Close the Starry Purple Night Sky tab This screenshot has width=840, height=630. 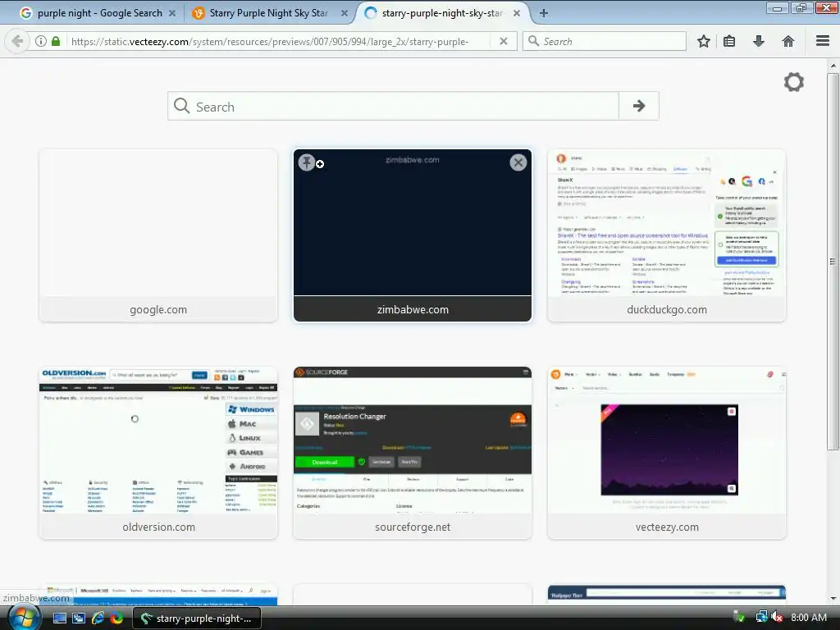pos(345,13)
